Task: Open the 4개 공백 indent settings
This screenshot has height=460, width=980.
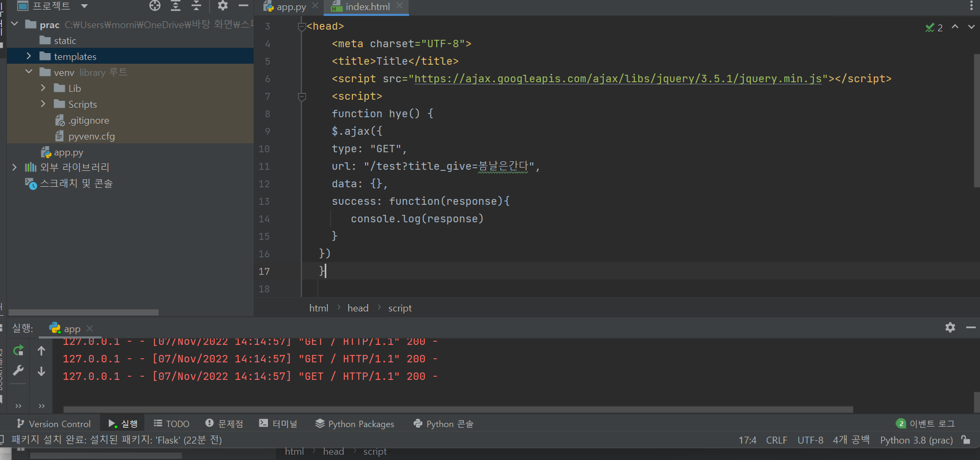Action: (x=851, y=440)
